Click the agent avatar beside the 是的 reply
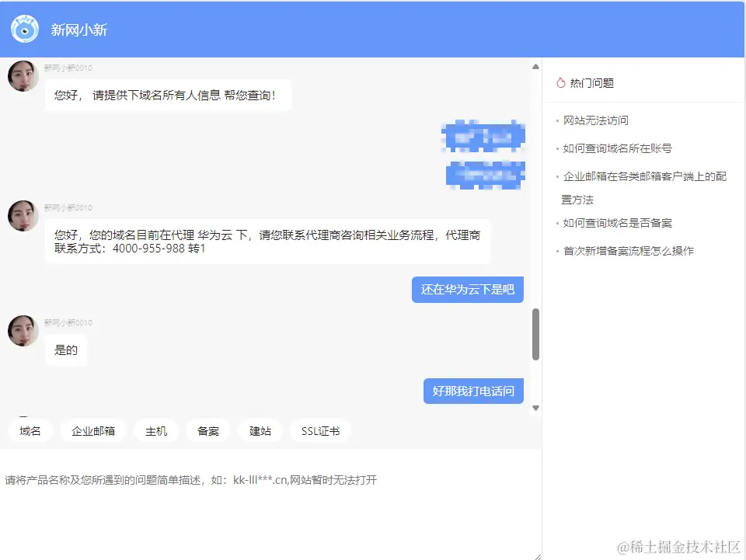746x560 pixels. coord(23,331)
